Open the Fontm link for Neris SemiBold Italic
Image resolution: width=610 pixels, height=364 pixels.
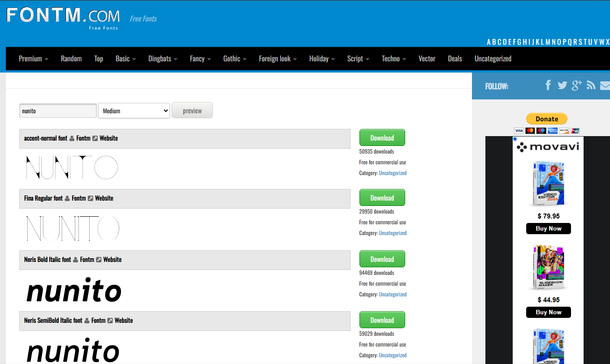98,321
